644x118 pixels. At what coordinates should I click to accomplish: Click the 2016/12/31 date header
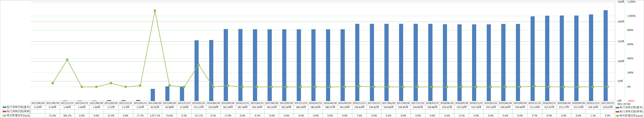coord(359,103)
